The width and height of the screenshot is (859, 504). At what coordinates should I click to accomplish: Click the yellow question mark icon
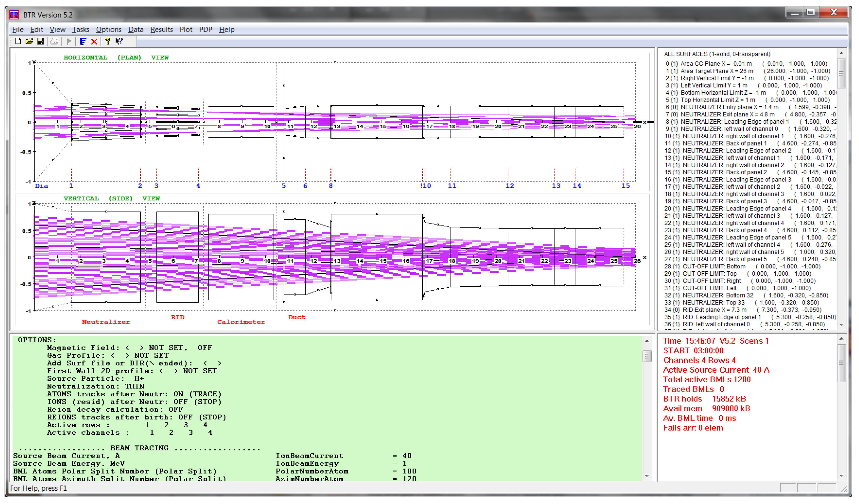click(x=108, y=41)
